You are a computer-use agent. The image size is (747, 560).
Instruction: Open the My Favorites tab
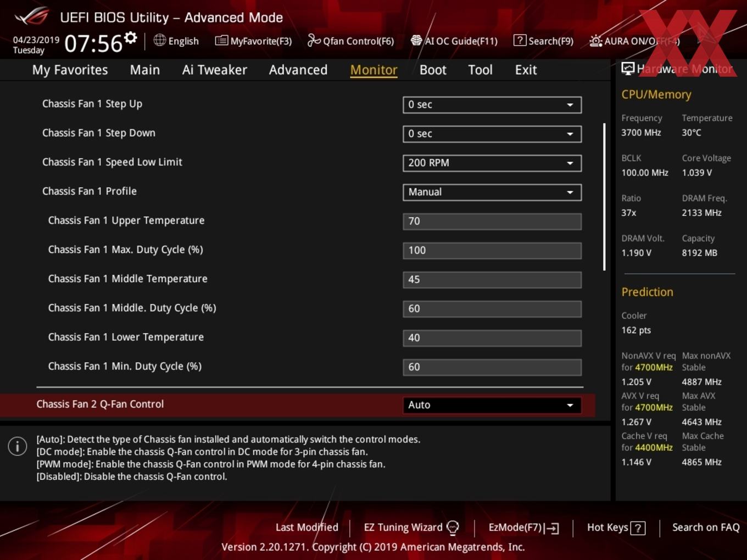(x=70, y=70)
